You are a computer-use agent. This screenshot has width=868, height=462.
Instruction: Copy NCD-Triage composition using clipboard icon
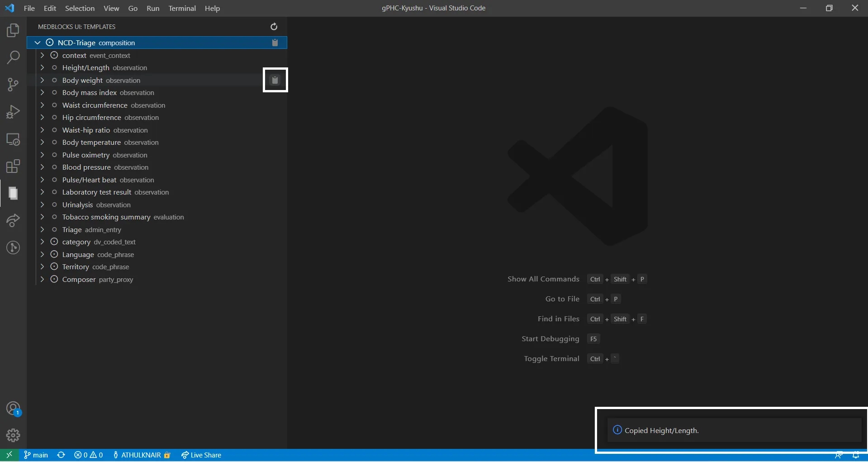click(275, 43)
